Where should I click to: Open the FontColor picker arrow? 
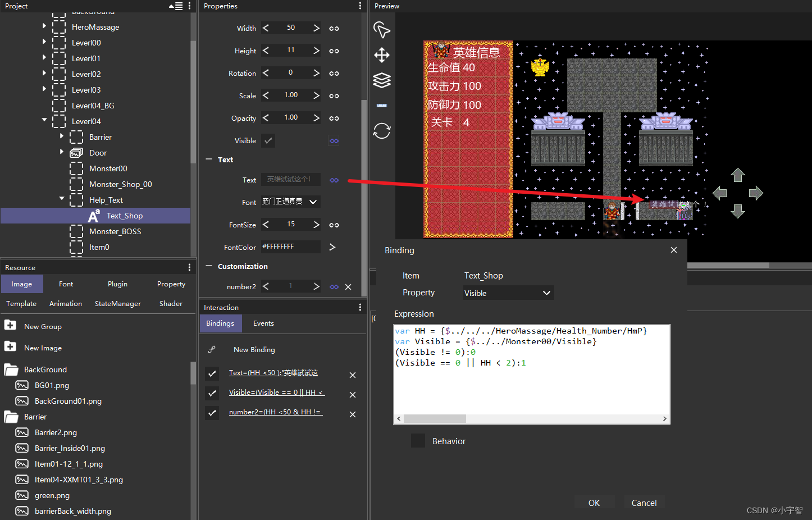tap(332, 247)
